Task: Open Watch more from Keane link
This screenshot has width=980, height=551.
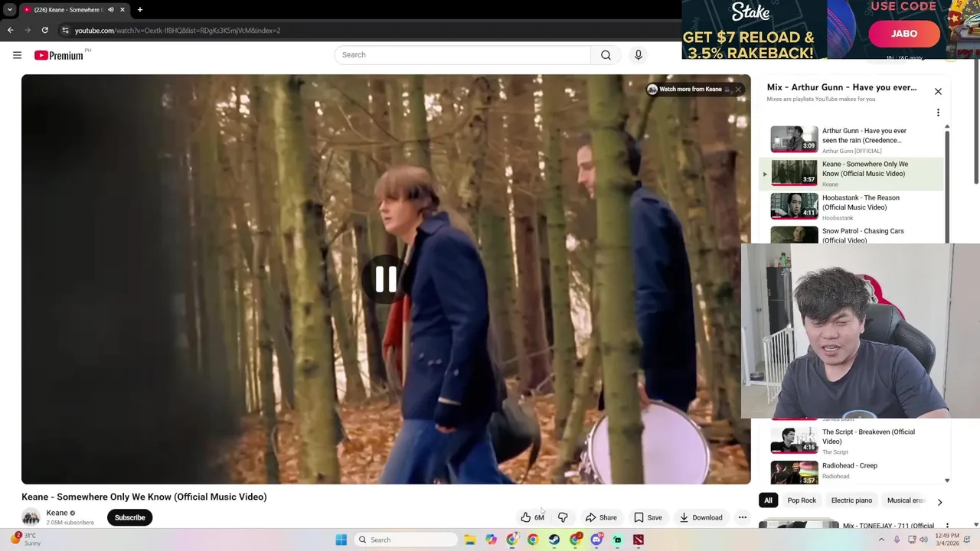Action: 690,90
